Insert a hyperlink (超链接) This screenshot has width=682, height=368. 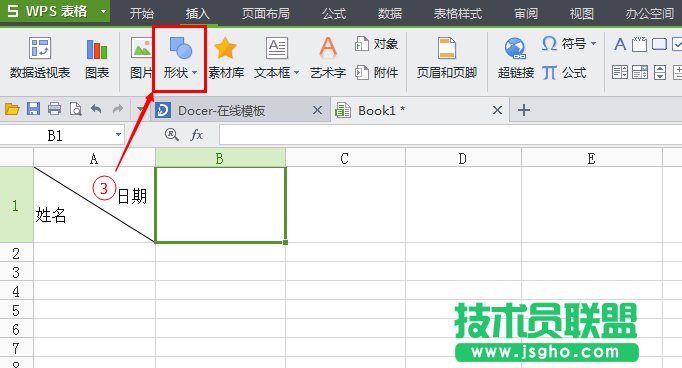coord(515,58)
